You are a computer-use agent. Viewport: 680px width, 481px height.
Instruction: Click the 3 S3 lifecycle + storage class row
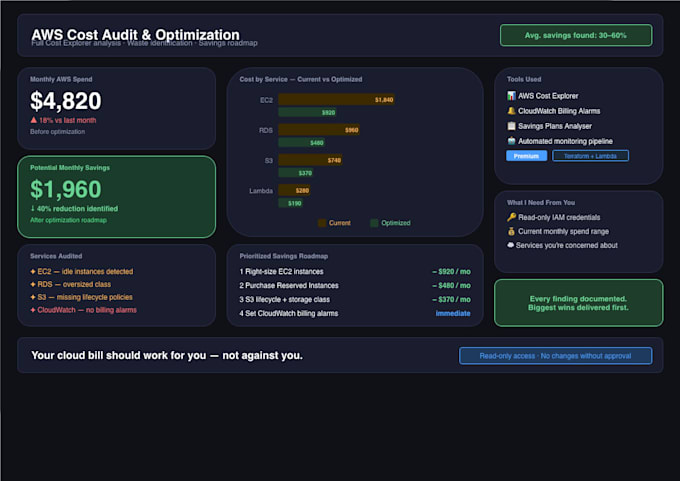point(355,299)
